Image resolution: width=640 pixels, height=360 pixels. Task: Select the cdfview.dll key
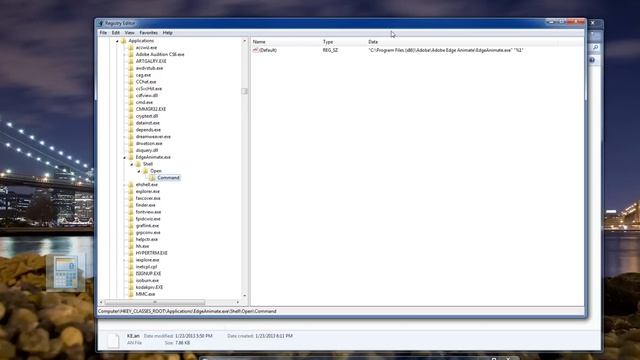(x=147, y=96)
